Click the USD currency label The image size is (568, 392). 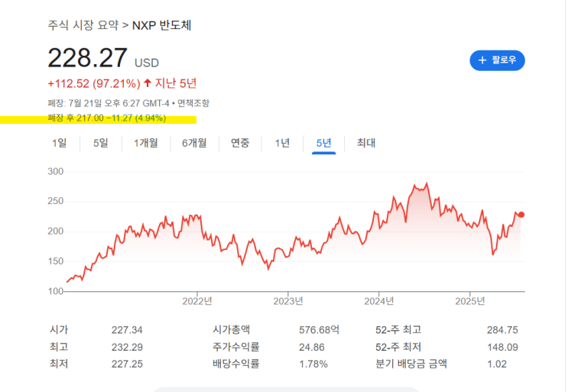tap(147, 63)
